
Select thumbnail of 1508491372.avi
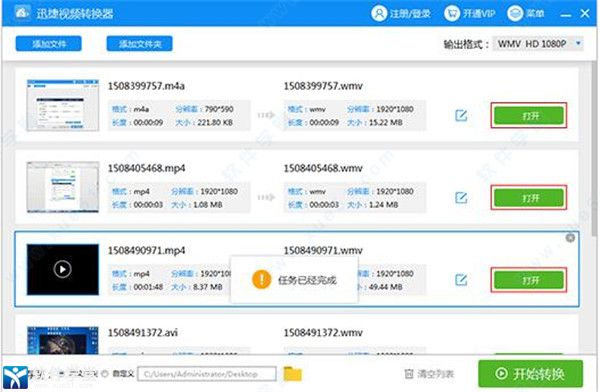[63, 340]
